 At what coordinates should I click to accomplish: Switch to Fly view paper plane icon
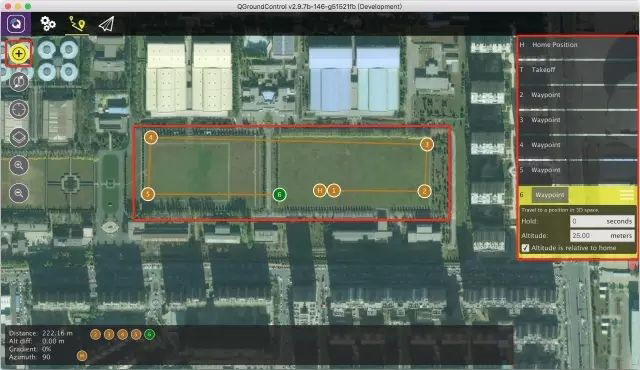point(106,24)
